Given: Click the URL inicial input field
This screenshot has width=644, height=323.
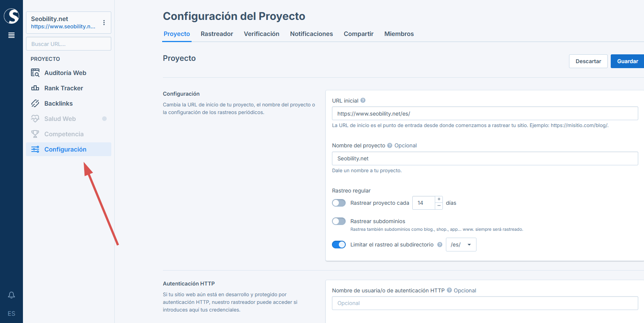Looking at the screenshot, I should (485, 113).
